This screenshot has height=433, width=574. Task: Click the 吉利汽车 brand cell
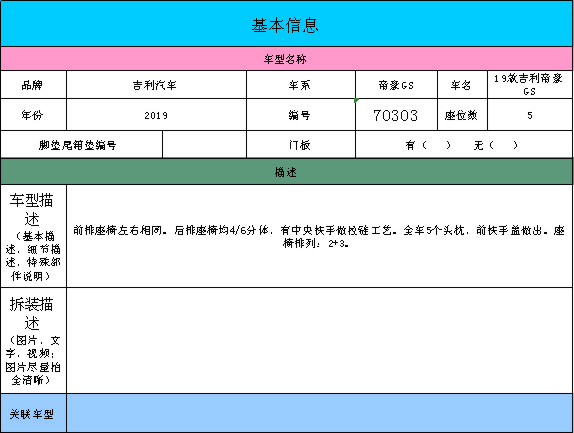pos(156,85)
